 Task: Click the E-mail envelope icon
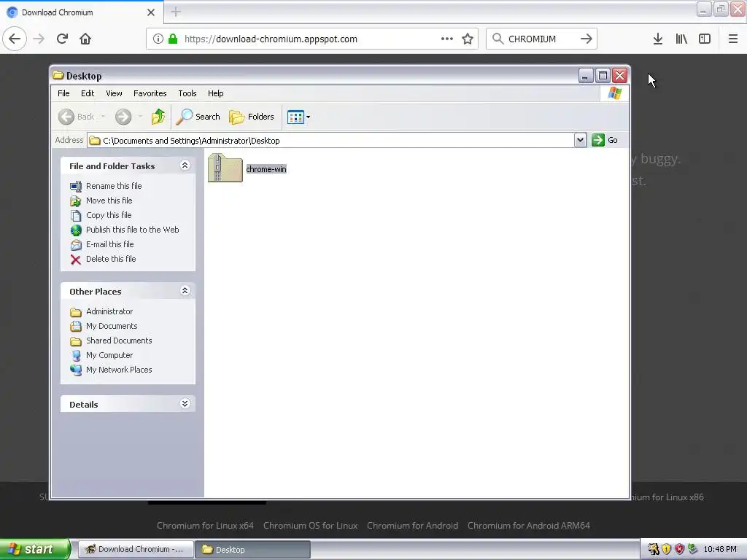76,245
